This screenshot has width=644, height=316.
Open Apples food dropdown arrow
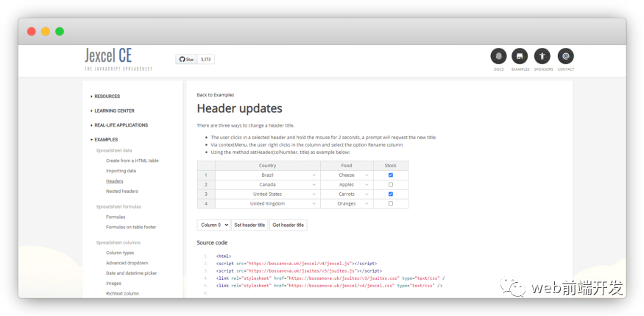coord(367,185)
